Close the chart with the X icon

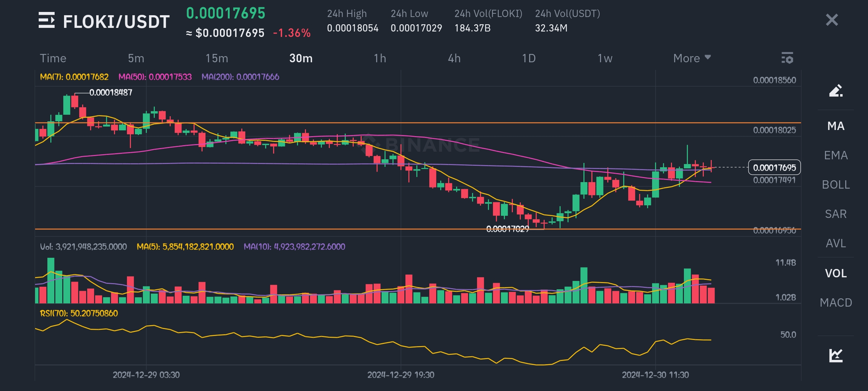pyautogui.click(x=832, y=20)
